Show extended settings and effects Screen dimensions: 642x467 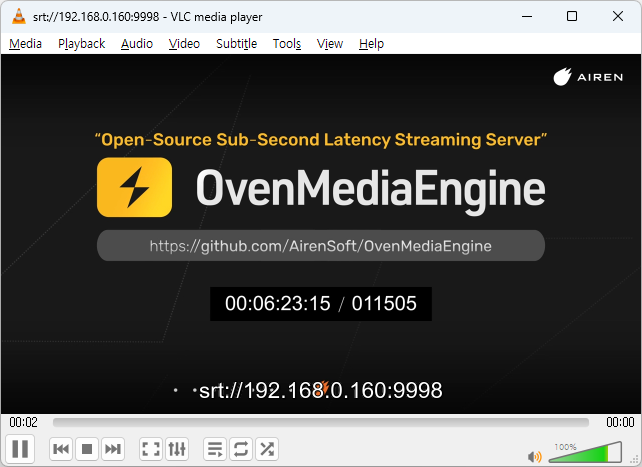(177, 450)
